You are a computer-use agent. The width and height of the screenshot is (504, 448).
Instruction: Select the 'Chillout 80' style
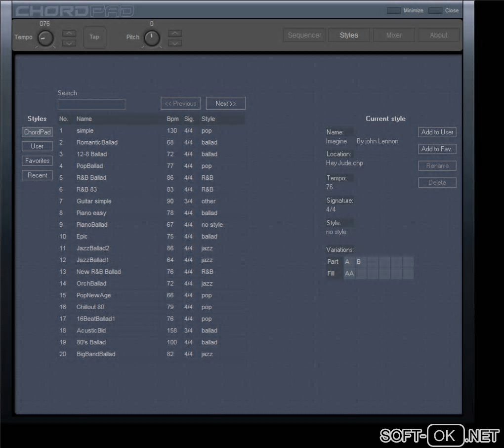151,307
